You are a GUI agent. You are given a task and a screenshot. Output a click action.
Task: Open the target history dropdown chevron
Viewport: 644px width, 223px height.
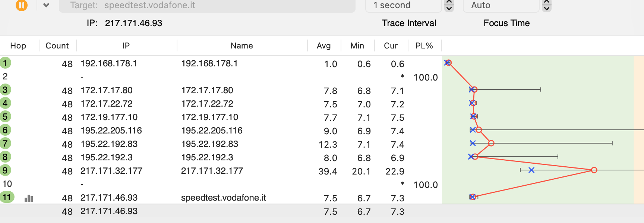(x=46, y=5)
